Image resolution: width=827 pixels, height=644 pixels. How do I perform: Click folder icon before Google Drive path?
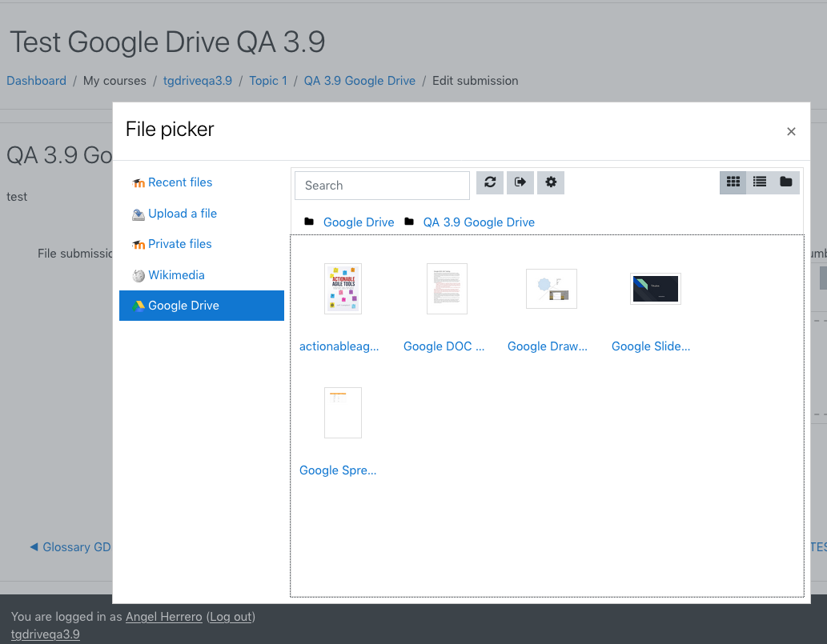(309, 222)
